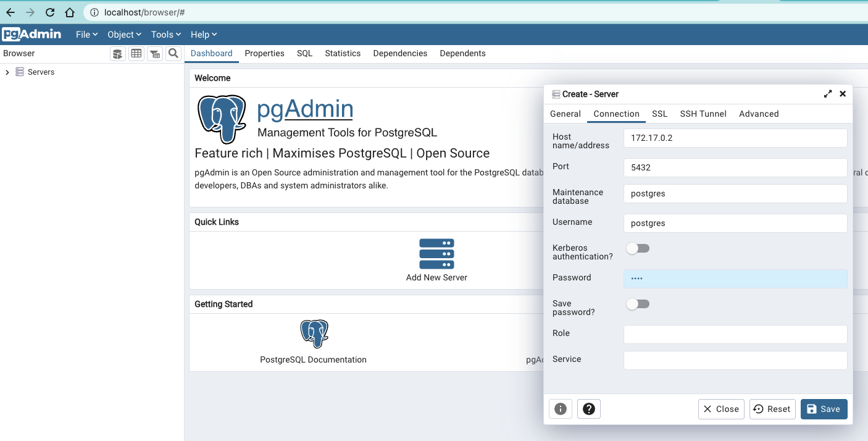
Task: Expand the Servers tree node
Action: [x=7, y=72]
